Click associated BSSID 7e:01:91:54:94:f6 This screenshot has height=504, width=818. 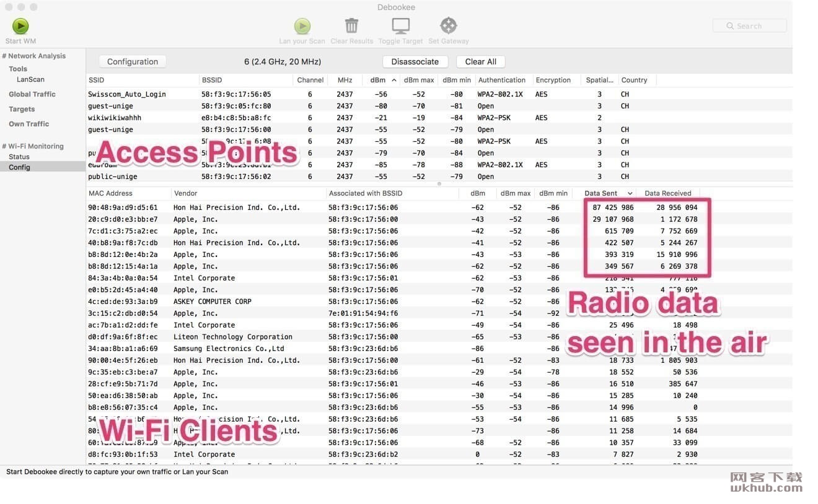coord(363,313)
